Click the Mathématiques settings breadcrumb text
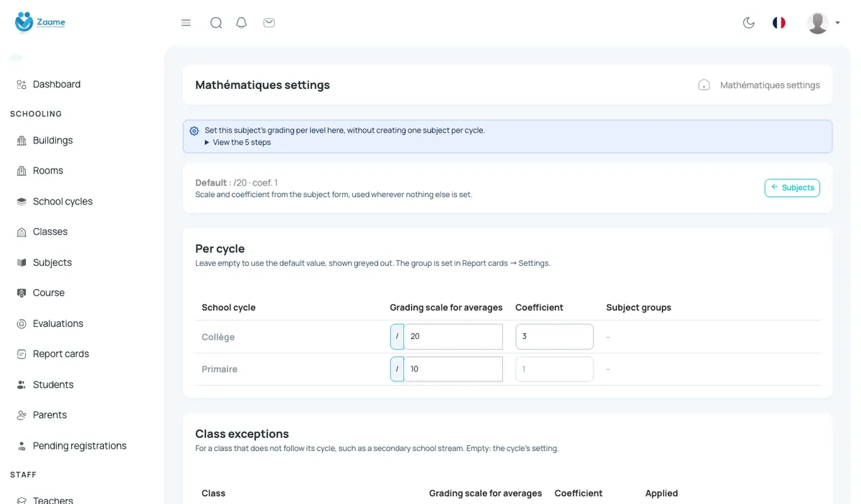Screen dimensions: 861x504 (770, 85)
